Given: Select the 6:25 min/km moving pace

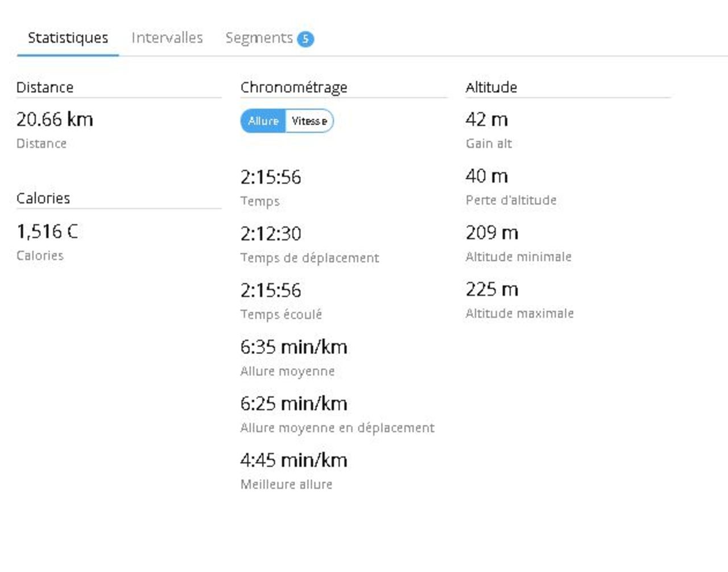Looking at the screenshot, I should point(293,404).
